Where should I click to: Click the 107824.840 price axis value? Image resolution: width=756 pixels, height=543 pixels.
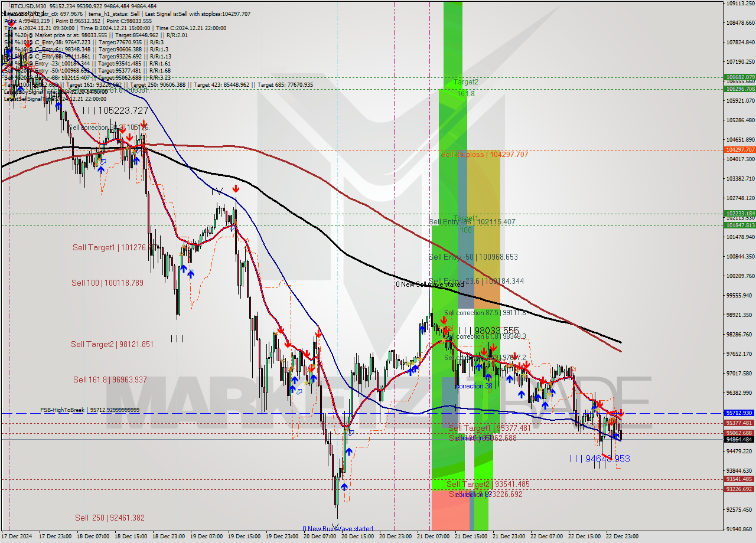click(739, 42)
